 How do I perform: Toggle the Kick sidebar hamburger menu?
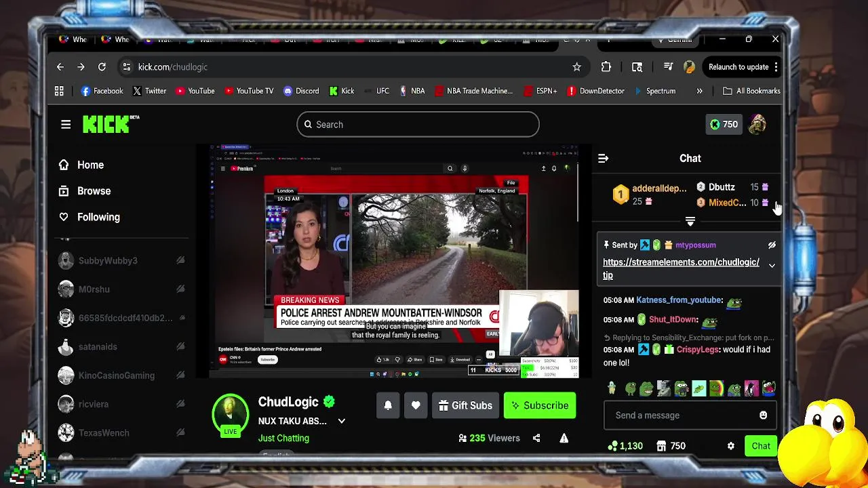[66, 124]
